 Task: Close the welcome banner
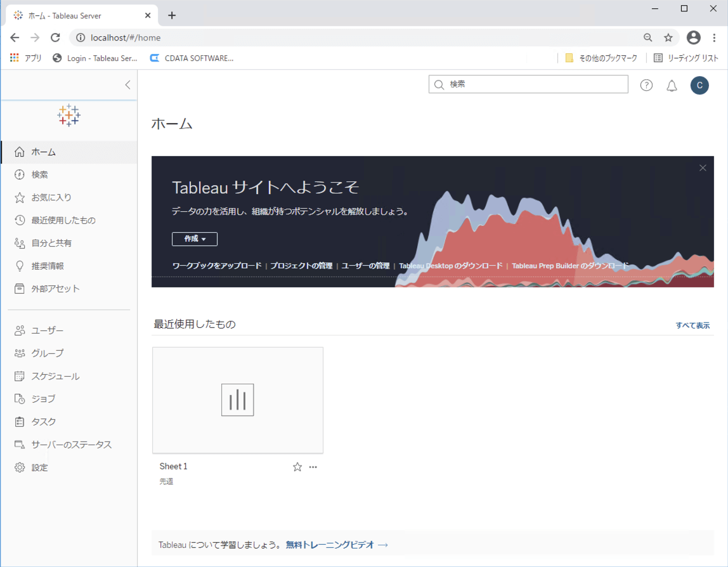tap(703, 167)
